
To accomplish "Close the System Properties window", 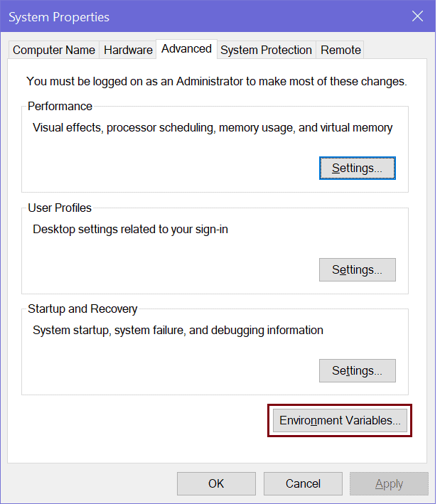I will click(416, 16).
